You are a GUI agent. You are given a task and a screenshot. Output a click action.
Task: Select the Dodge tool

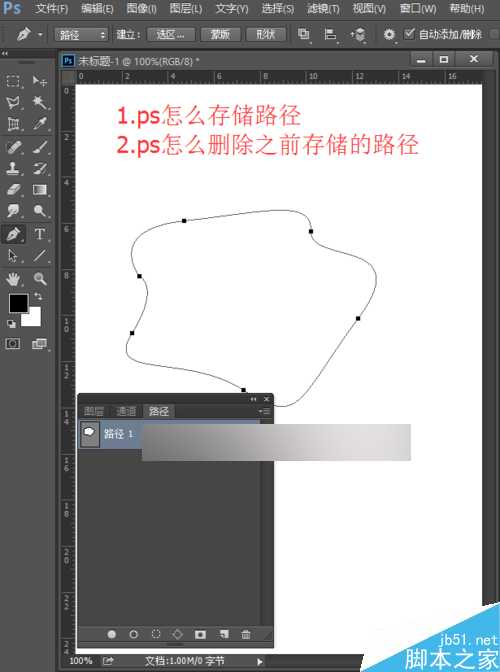[x=39, y=210]
